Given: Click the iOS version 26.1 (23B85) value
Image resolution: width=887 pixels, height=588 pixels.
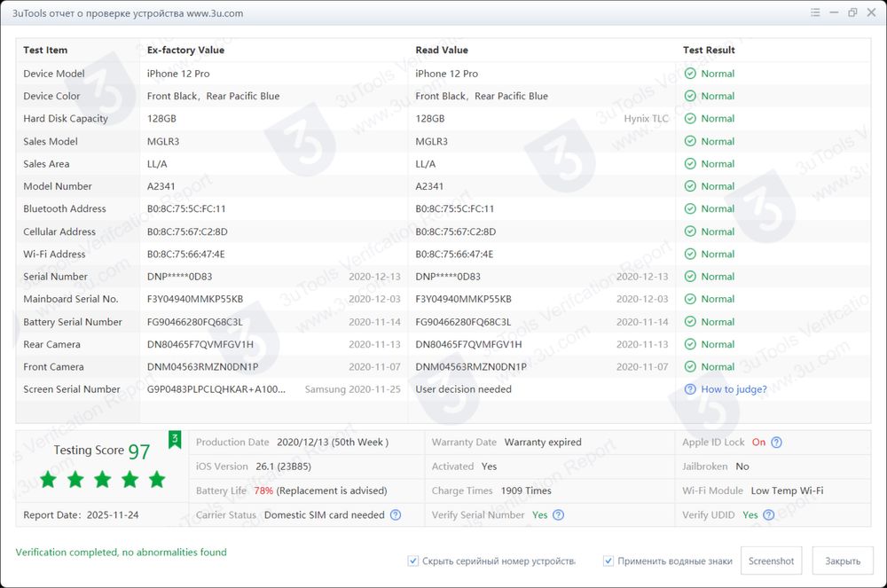Looking at the screenshot, I should pos(284,466).
